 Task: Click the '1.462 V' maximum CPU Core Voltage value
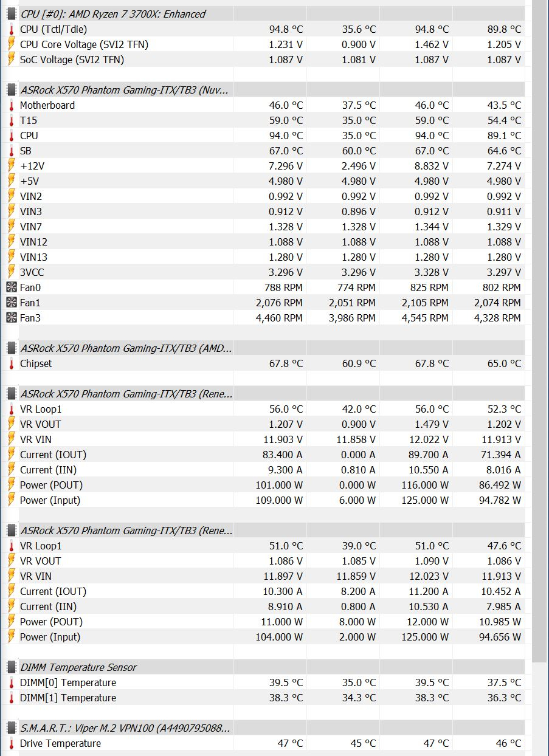432,44
